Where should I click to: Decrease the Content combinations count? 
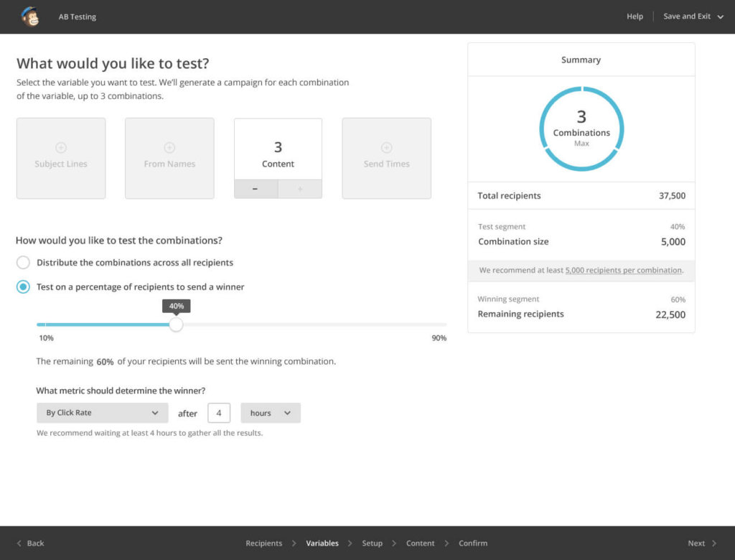tap(256, 187)
